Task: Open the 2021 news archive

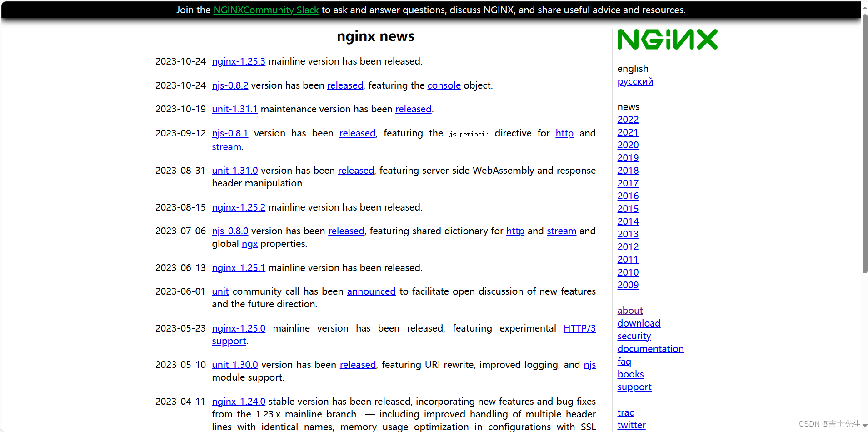Action: pyautogui.click(x=628, y=132)
